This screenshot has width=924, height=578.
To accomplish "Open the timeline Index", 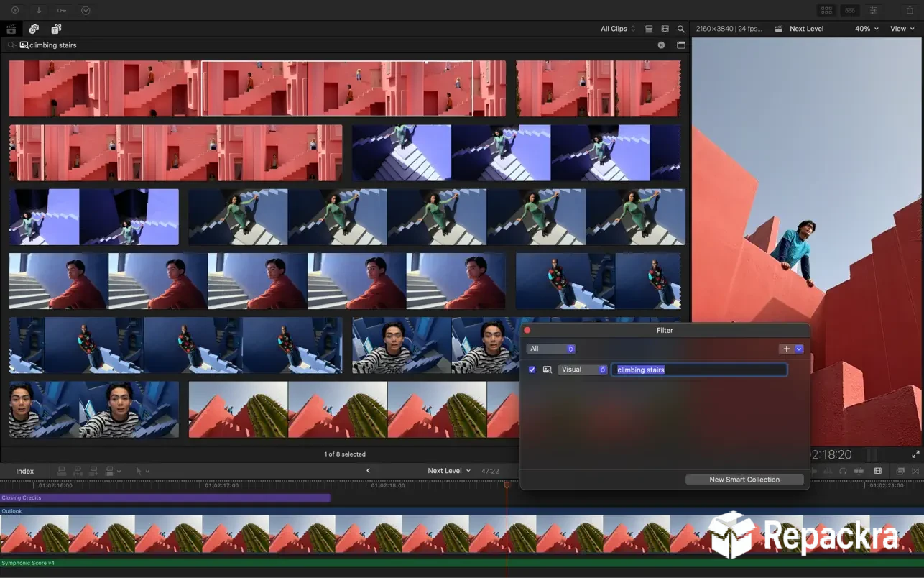I will tap(25, 471).
